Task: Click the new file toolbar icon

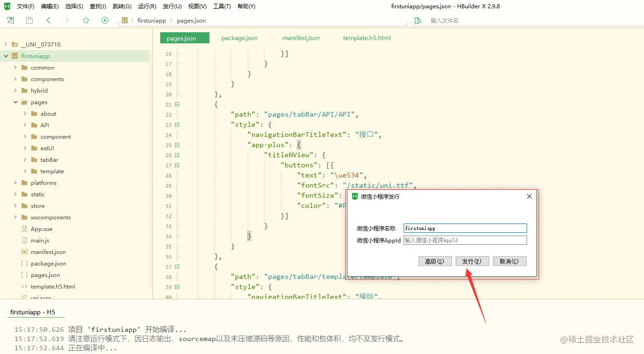Action: 11,20
